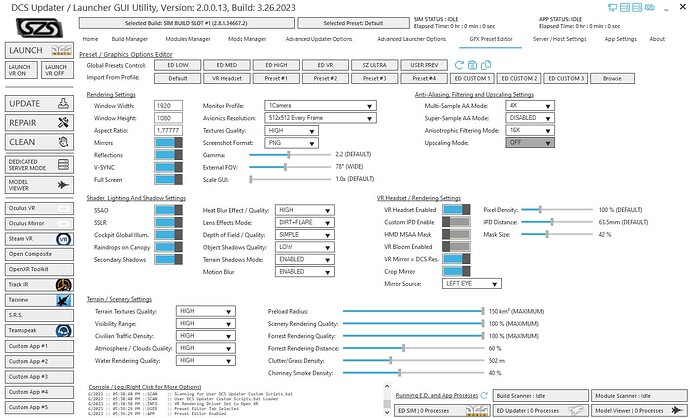Switch to the Modules Manager tab
The height and width of the screenshot is (418, 690).
coord(188,39)
